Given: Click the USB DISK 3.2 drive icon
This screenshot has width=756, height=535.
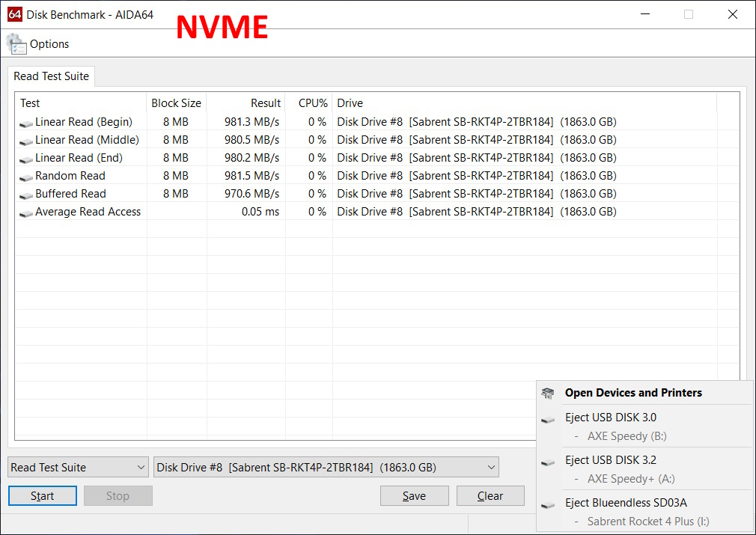Looking at the screenshot, I should [x=548, y=462].
